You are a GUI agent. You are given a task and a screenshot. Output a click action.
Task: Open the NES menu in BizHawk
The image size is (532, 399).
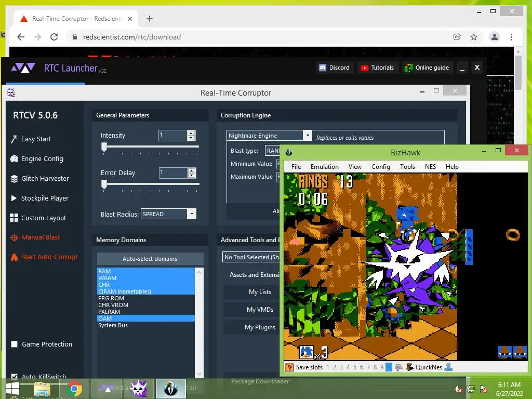coord(430,167)
